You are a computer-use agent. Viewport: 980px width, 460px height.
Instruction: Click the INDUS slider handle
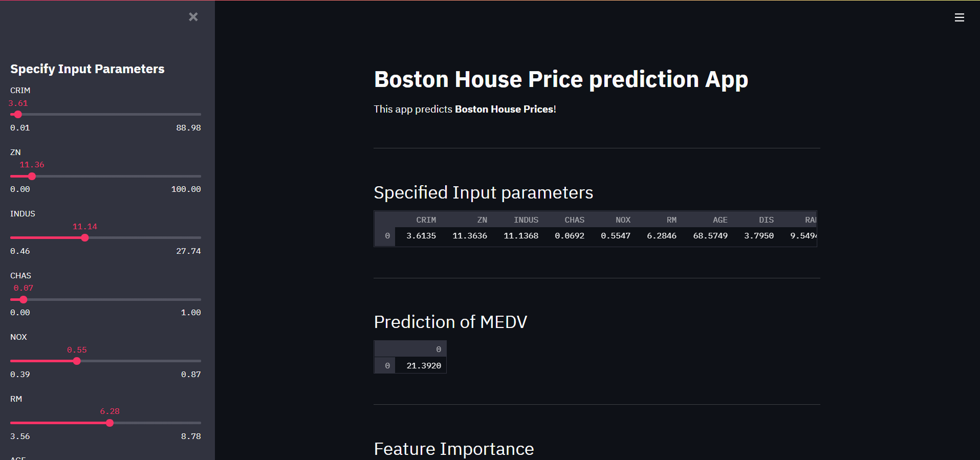click(x=85, y=238)
